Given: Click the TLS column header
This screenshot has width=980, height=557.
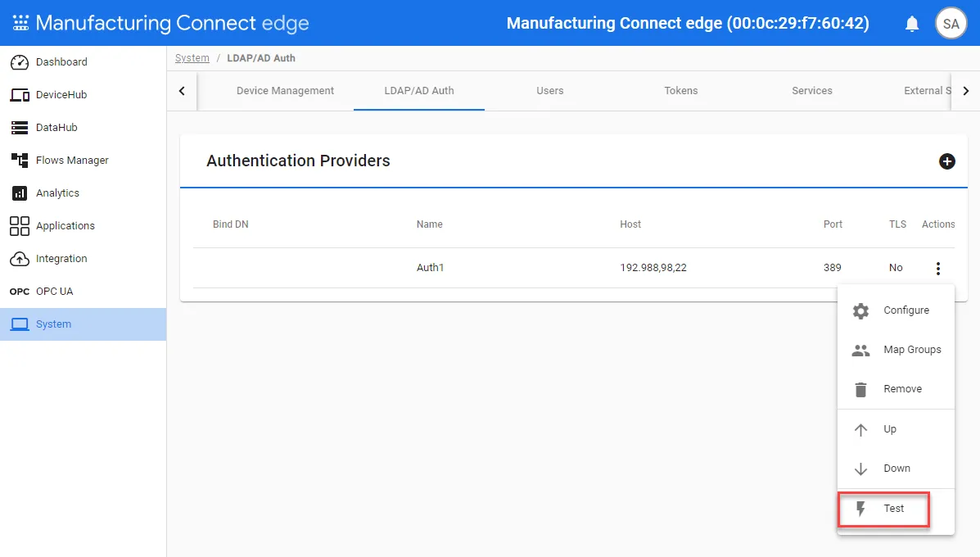Looking at the screenshot, I should pos(897,224).
